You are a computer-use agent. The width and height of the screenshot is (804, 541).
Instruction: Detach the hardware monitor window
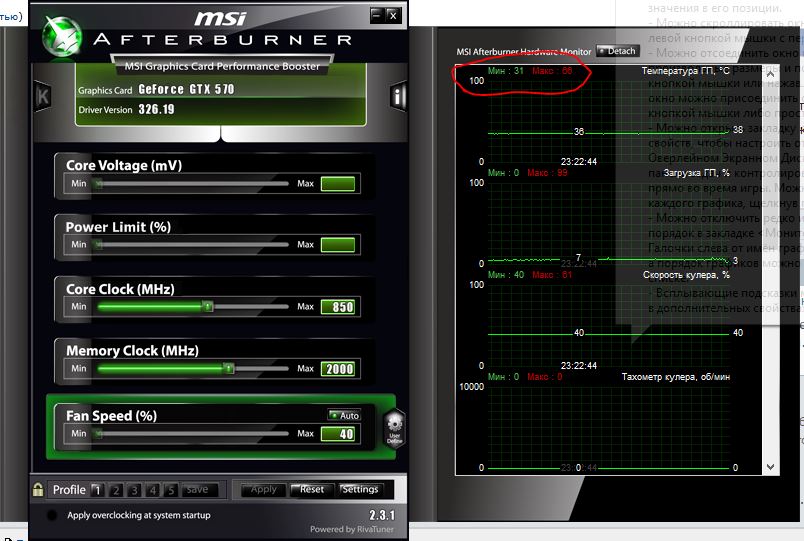pyautogui.click(x=617, y=51)
